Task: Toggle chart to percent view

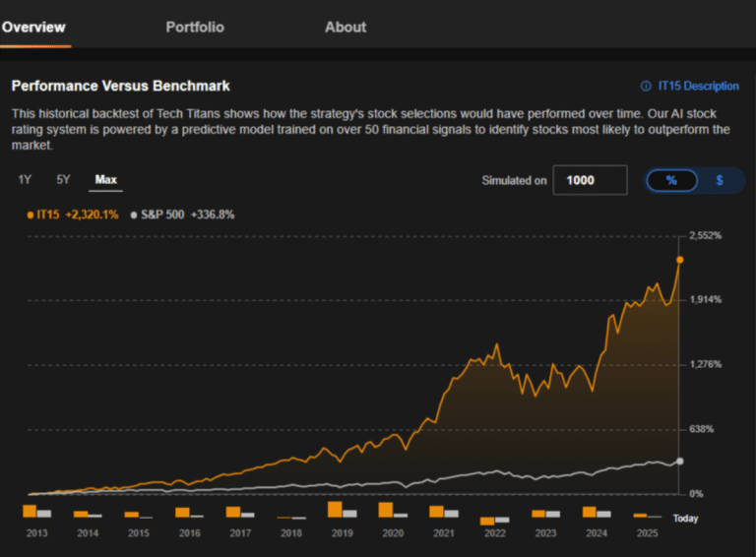Action: tap(671, 180)
